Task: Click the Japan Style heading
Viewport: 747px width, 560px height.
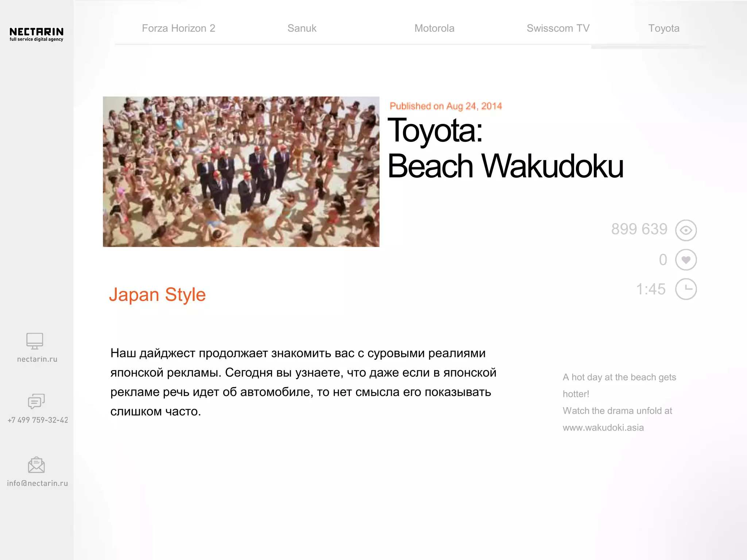Action: click(x=157, y=295)
